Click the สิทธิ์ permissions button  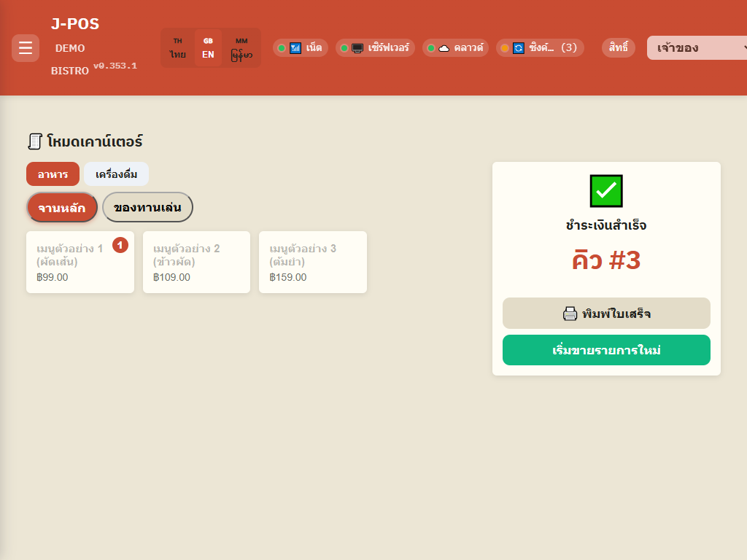619,47
